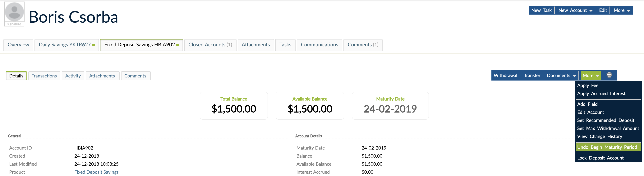Image resolution: width=644 pixels, height=176 pixels.
Task: Open the Fixed Deposit Savings product link
Action: pyautogui.click(x=96, y=172)
